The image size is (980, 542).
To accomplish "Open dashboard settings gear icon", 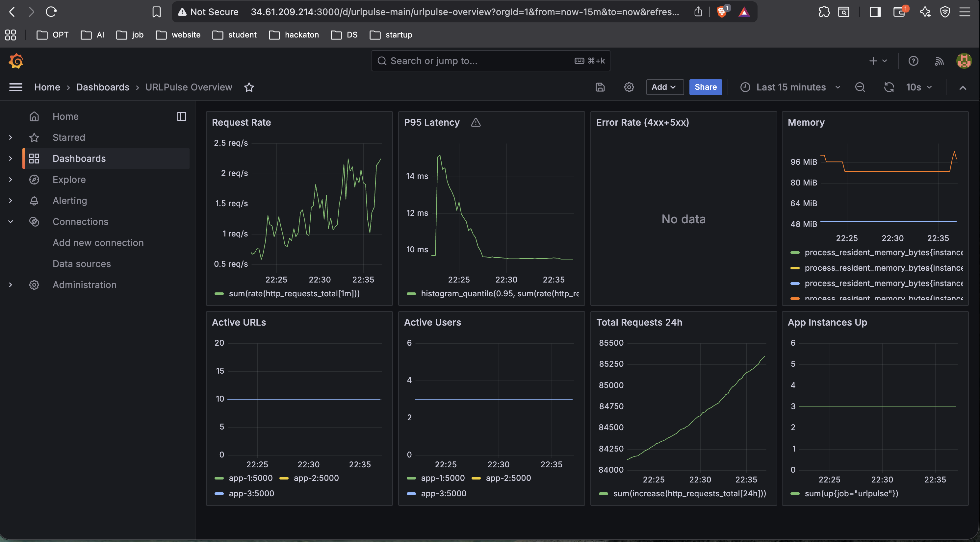I will [629, 87].
